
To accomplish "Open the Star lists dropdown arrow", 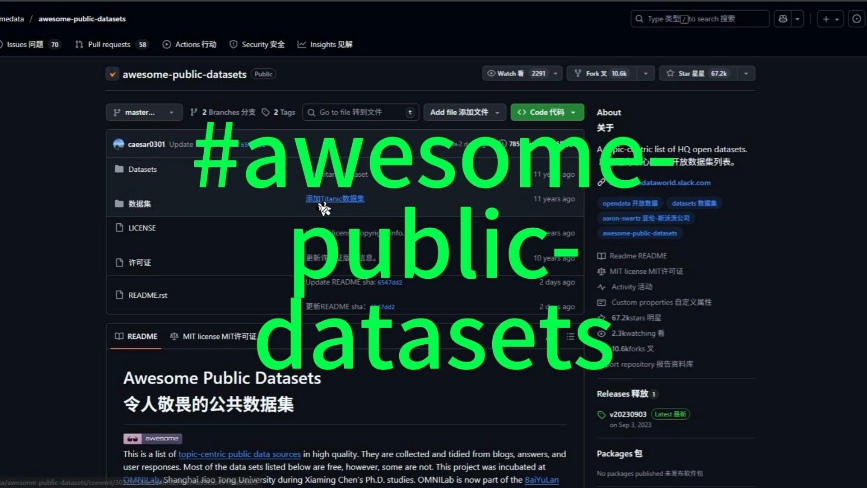I will tap(746, 74).
